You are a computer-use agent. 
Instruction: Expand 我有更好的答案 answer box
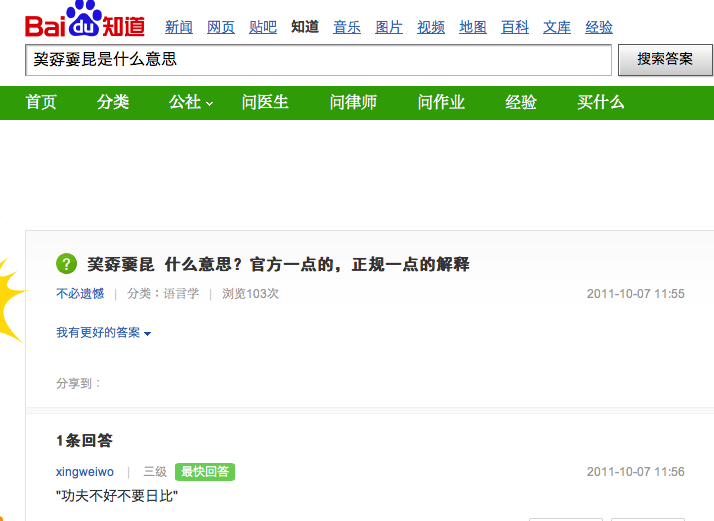tap(103, 333)
